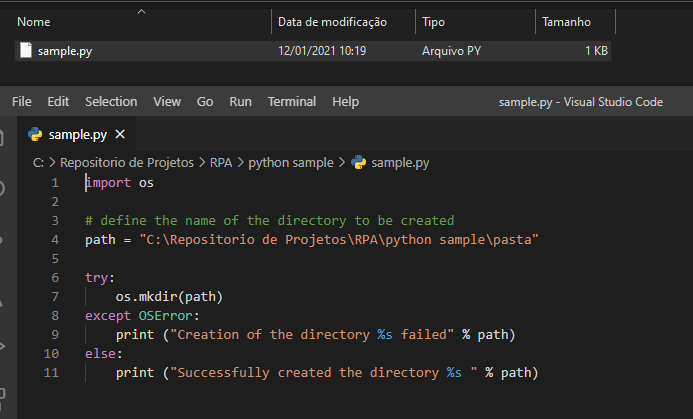Screen dimensions: 693x419
Task: Click line number 7 in the editor gutter
Action: (x=55, y=297)
